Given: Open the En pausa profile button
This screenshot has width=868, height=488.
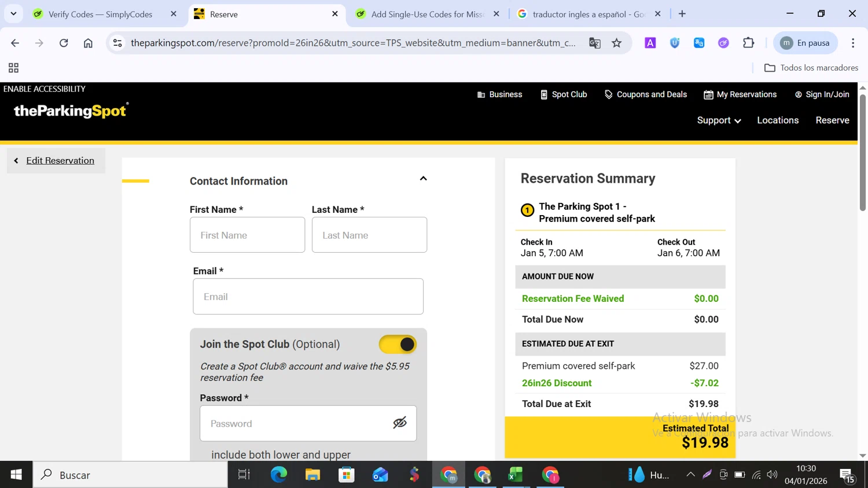Looking at the screenshot, I should click(x=806, y=43).
